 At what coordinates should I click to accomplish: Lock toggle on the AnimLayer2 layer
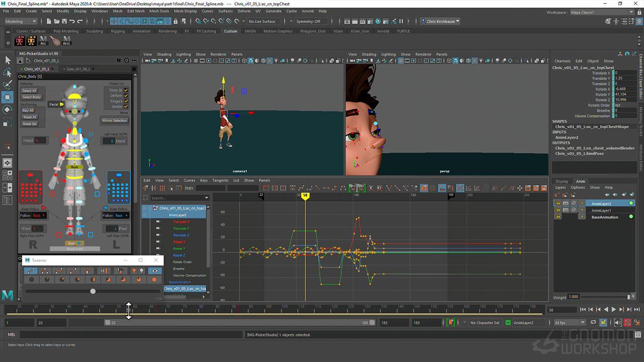point(557,203)
